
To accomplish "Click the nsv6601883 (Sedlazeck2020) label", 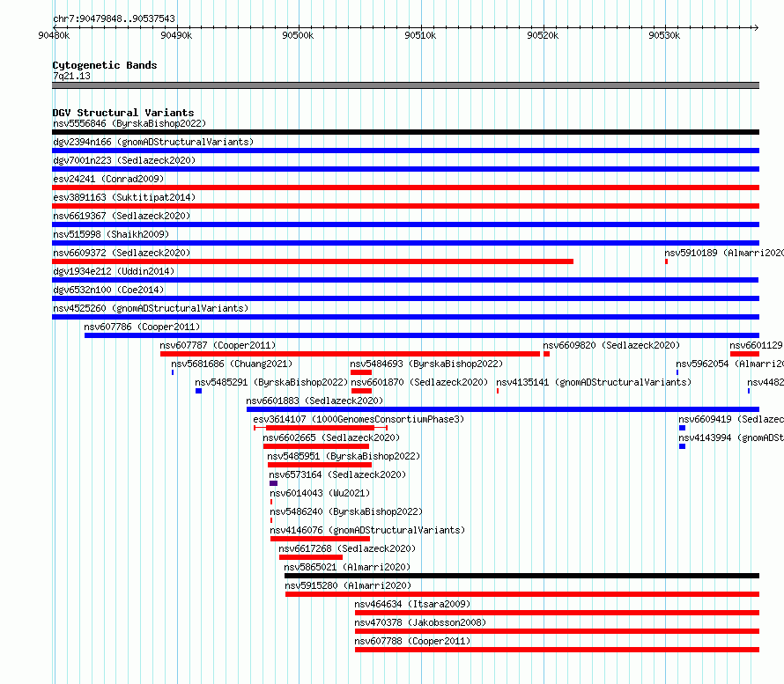I will click(314, 401).
